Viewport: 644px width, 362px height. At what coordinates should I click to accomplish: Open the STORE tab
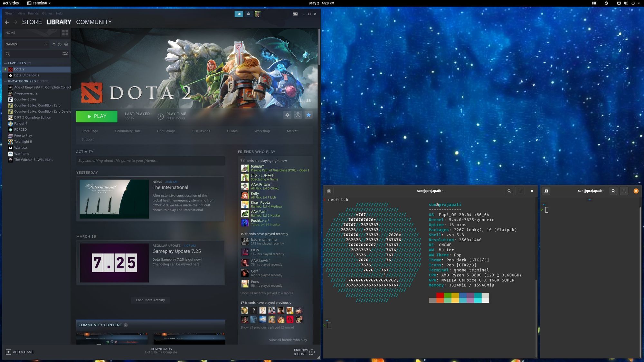pos(32,22)
